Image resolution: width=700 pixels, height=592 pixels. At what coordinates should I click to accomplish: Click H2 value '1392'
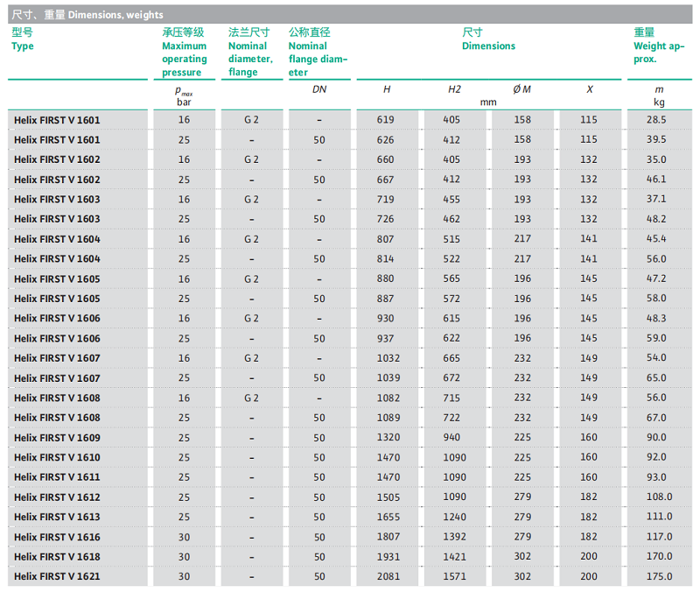point(454,537)
